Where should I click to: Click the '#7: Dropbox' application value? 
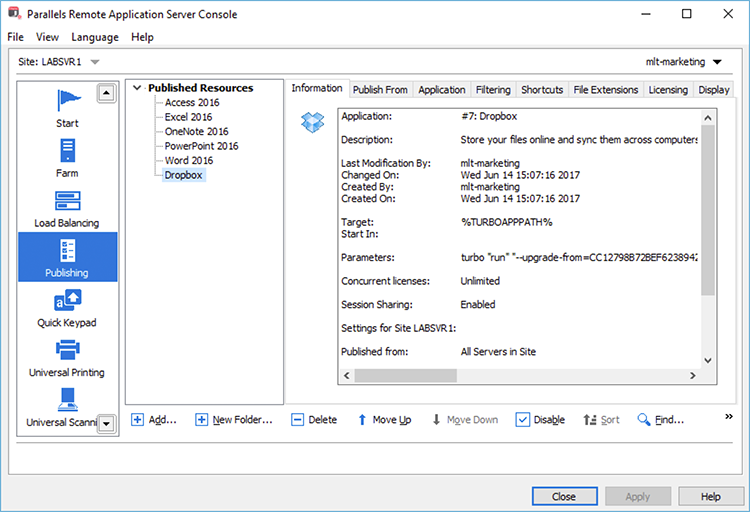(489, 116)
